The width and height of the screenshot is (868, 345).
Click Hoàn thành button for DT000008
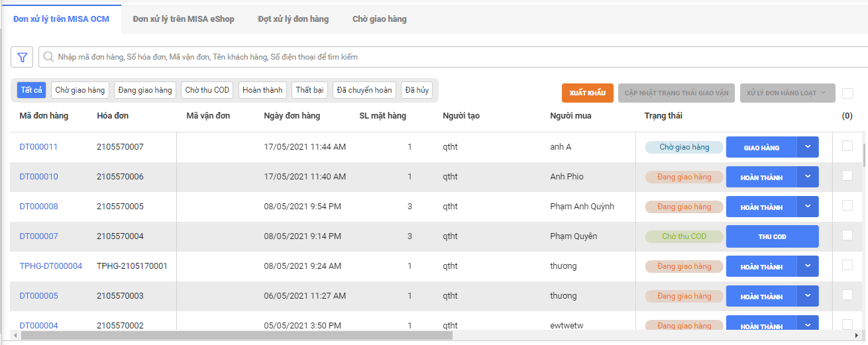click(x=761, y=207)
